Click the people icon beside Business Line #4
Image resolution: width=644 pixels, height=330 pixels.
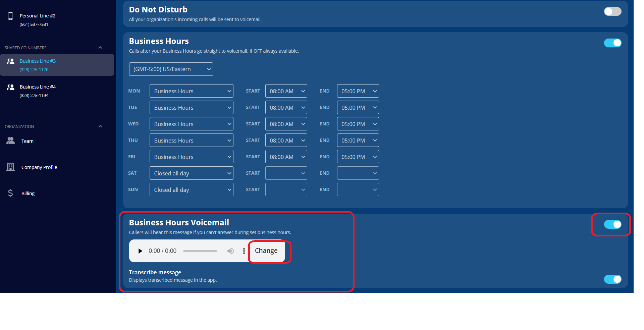[11, 87]
